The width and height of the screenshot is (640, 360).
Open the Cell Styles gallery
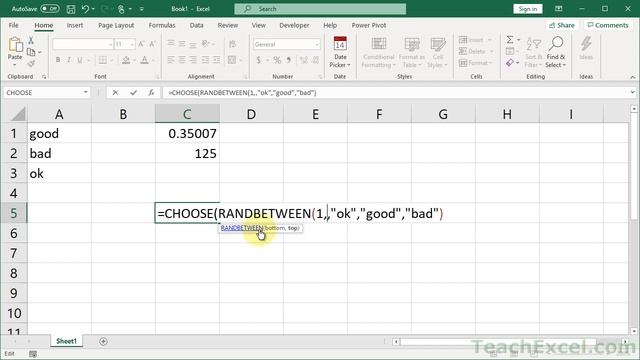438,52
